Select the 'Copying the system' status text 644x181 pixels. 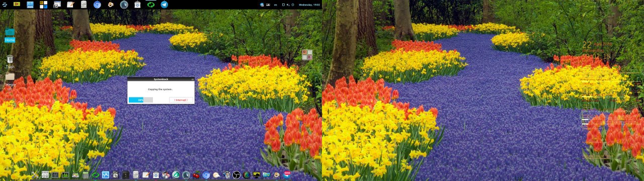(x=160, y=89)
